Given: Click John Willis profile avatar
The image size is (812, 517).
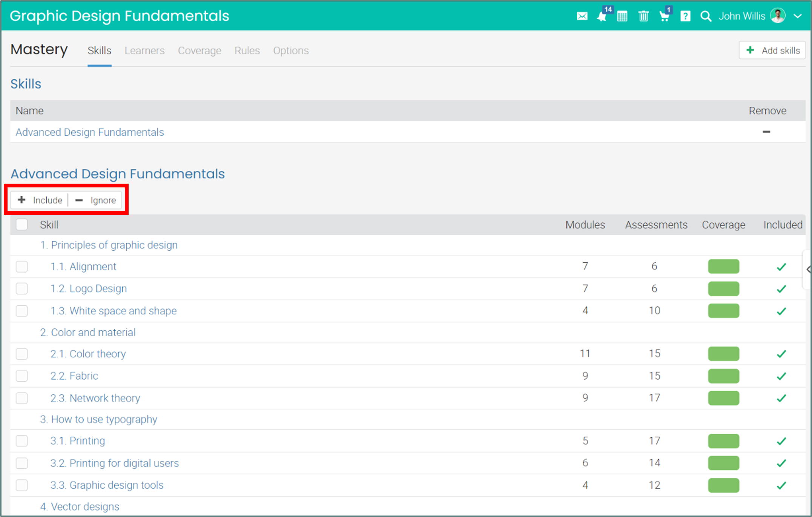Looking at the screenshot, I should tap(777, 16).
